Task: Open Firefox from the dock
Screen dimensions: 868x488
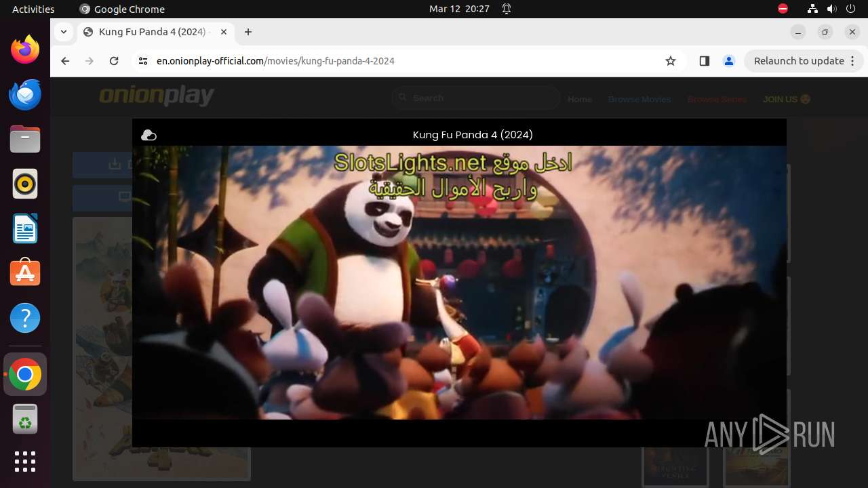Action: (x=25, y=49)
